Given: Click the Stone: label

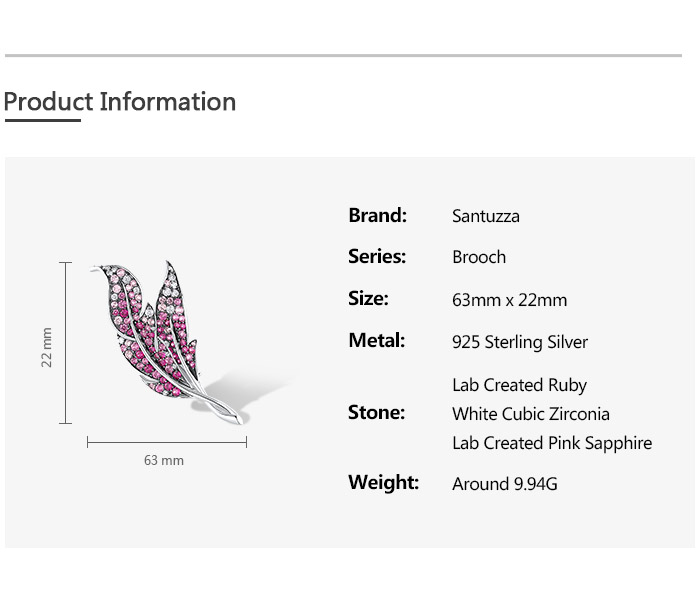Looking at the screenshot, I should [x=376, y=413].
